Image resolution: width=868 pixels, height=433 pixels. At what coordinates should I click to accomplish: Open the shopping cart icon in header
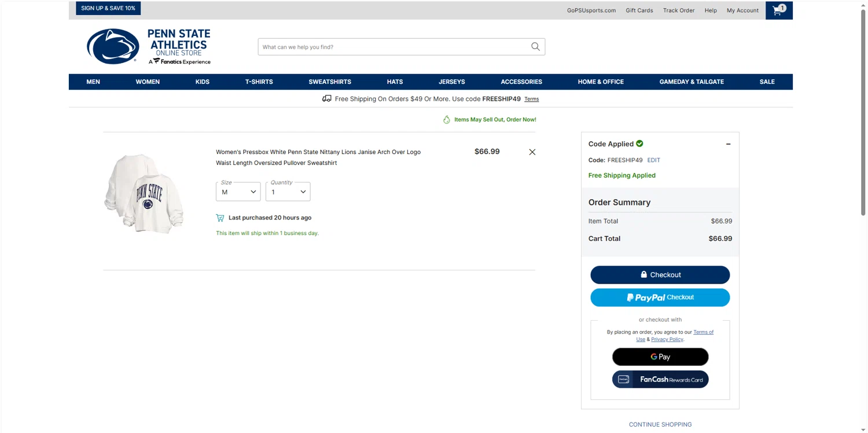tap(779, 10)
